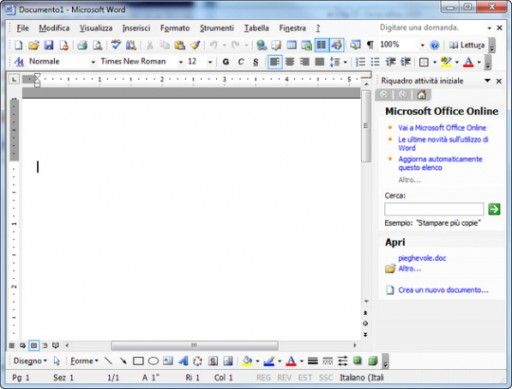Image resolution: width=512 pixels, height=389 pixels.
Task: Open a file with the folder icon
Action: coord(33,45)
